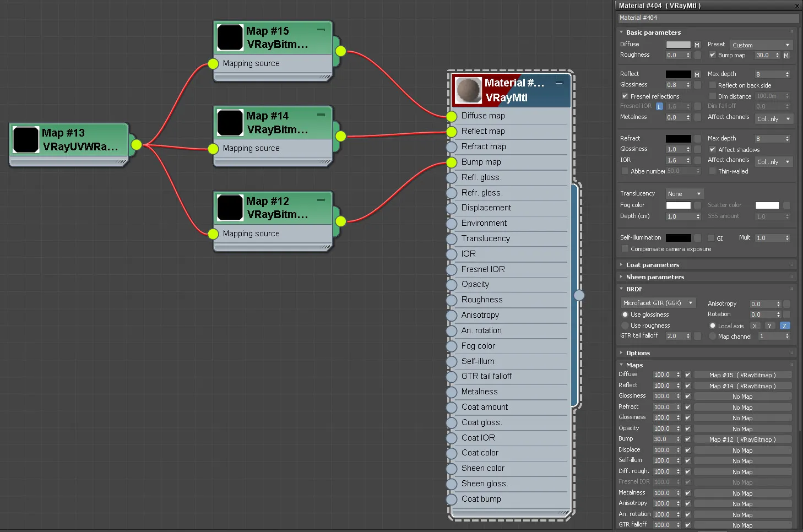Open the Microfacet GTR (GGX) BRDF dropdown
This screenshot has width=803, height=532.
[x=658, y=303]
